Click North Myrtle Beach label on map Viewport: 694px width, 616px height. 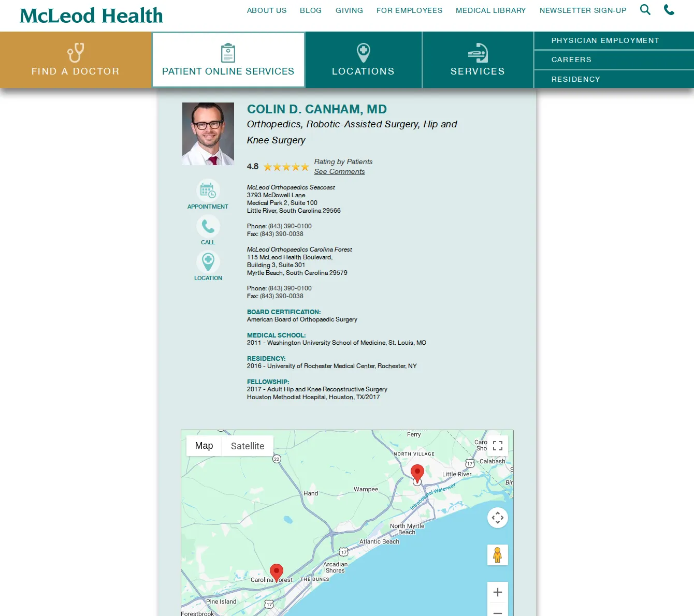407,529
